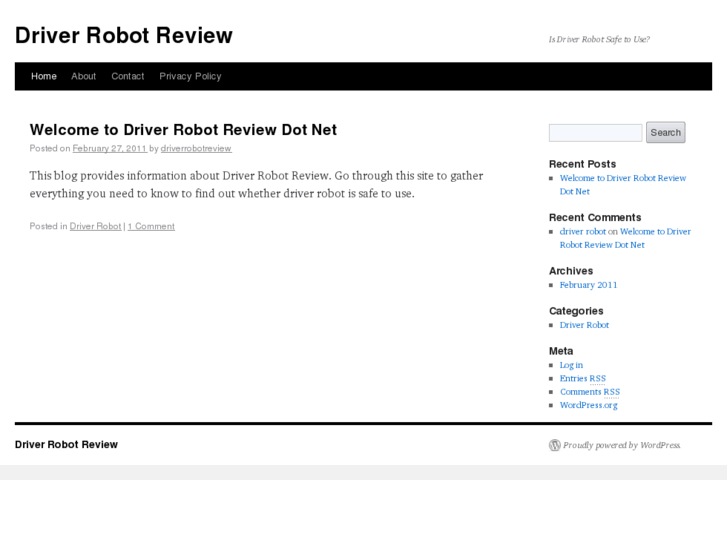Click the driver robot commenter link

tap(582, 231)
